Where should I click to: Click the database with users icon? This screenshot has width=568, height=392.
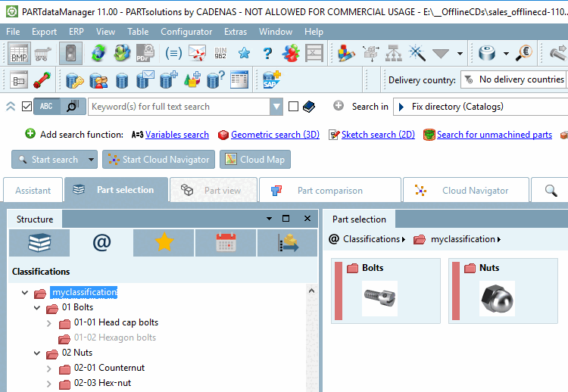[98, 79]
